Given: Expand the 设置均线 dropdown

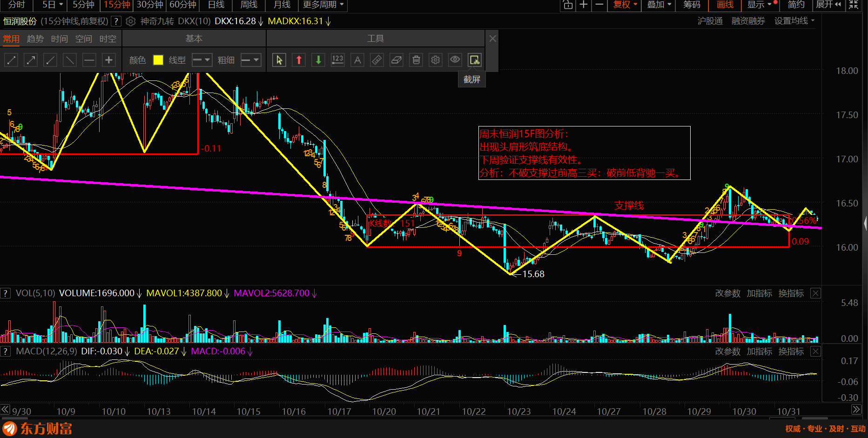Looking at the screenshot, I should (x=794, y=21).
